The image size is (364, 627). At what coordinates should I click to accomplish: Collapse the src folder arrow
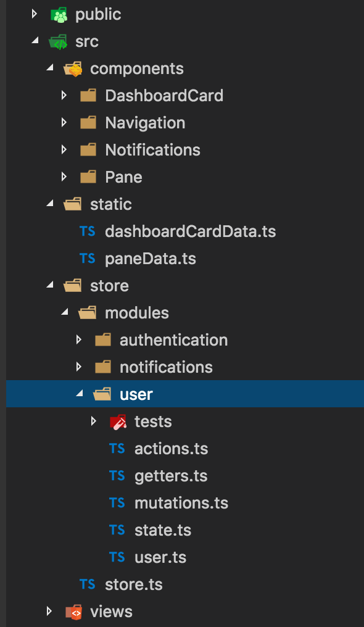click(x=36, y=40)
